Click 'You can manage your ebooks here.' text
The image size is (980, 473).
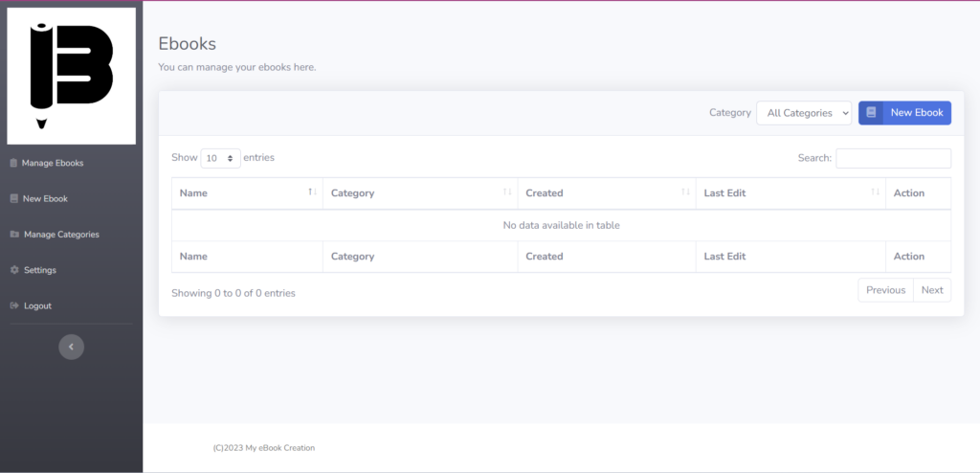pyautogui.click(x=237, y=67)
